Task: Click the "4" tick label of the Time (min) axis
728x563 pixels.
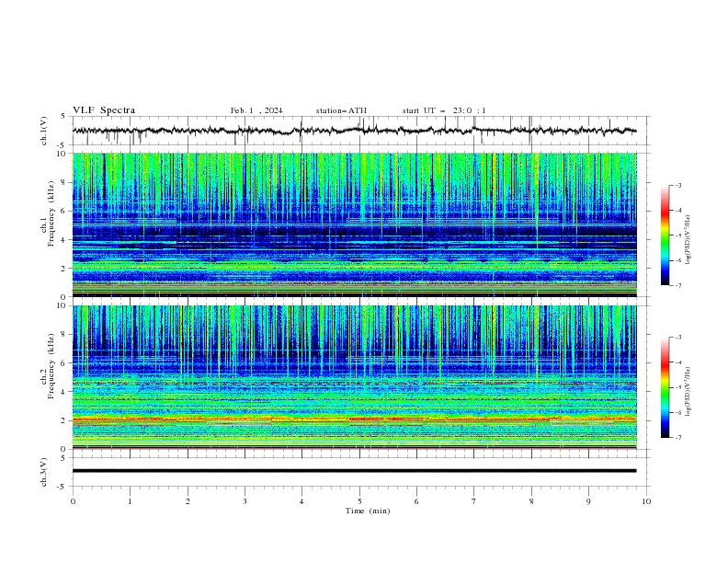Action: point(301,501)
